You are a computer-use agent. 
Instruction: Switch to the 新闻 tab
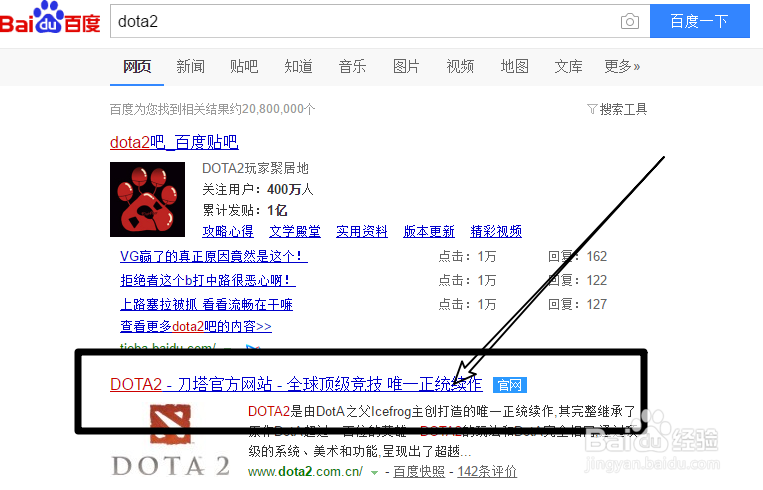click(190, 66)
